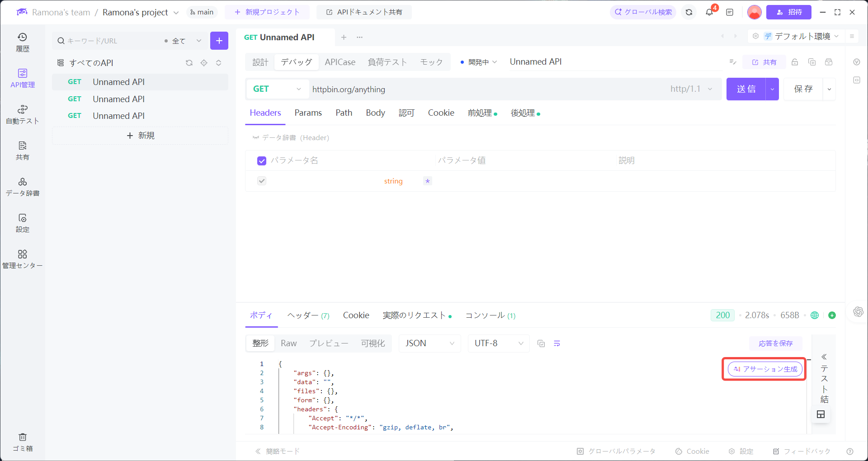Refresh the API tree list
This screenshot has width=868, height=461.
[x=189, y=63]
